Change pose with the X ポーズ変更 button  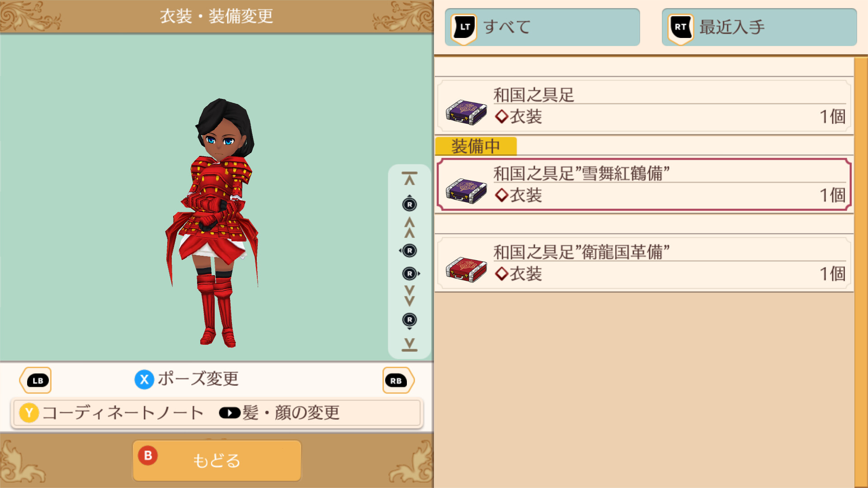pos(187,379)
